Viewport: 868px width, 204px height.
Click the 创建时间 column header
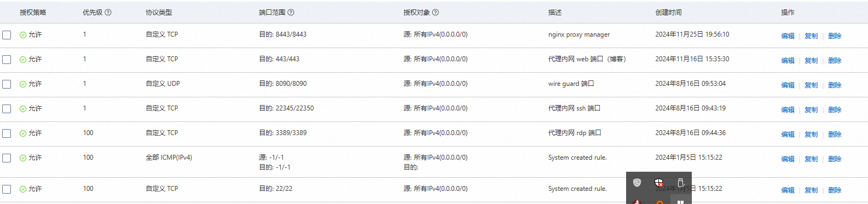[x=668, y=13]
